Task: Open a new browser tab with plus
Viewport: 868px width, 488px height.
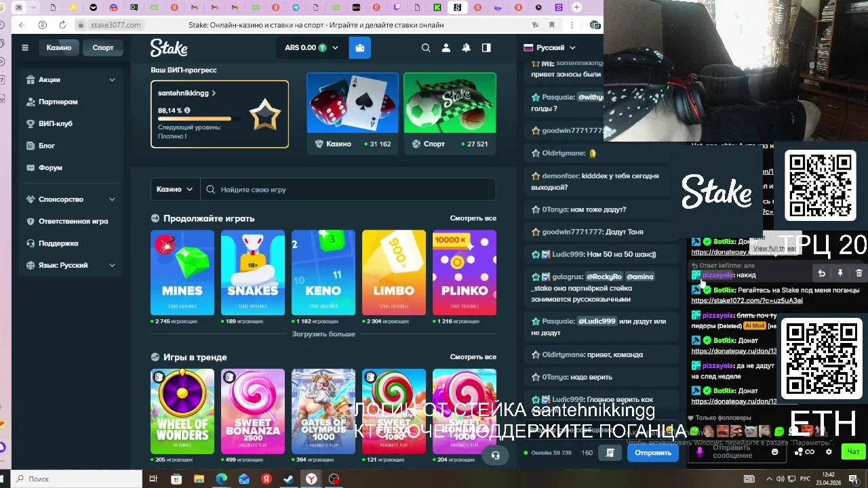Action: pyautogui.click(x=576, y=7)
